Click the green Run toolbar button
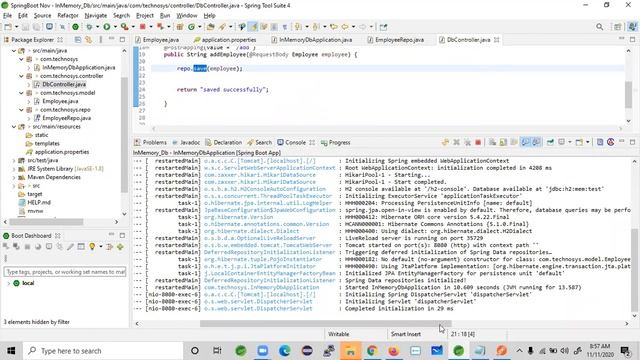 (x=107, y=27)
